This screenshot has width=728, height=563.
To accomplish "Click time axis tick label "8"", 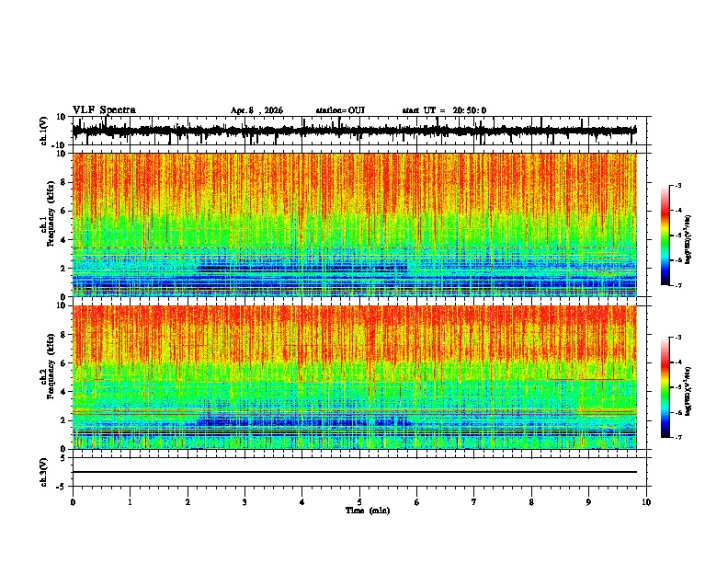I will coord(531,502).
